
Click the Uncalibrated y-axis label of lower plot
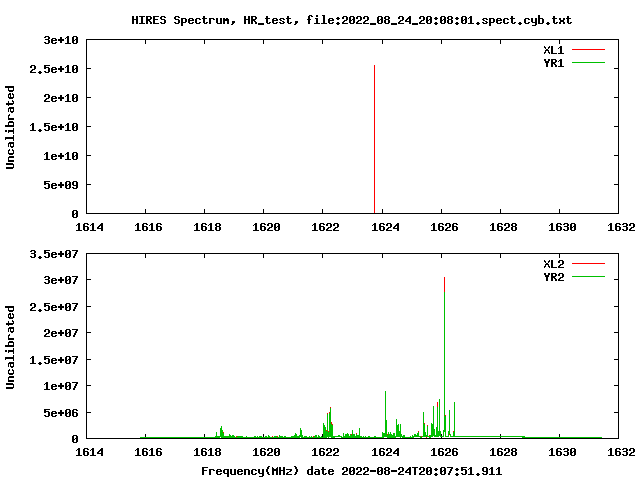pos(10,347)
